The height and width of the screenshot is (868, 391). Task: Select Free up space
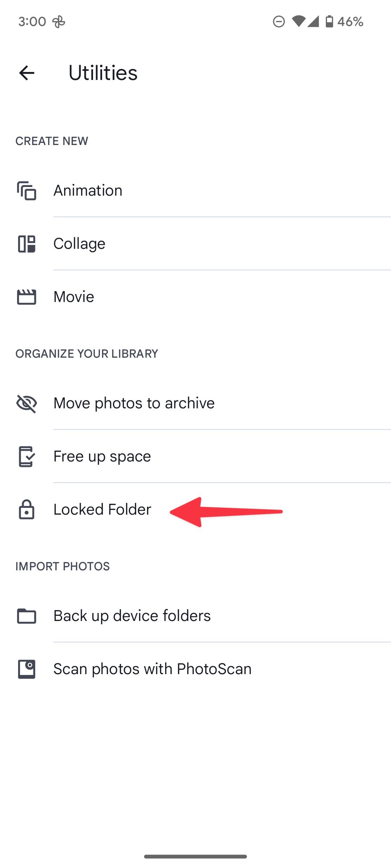click(x=102, y=456)
